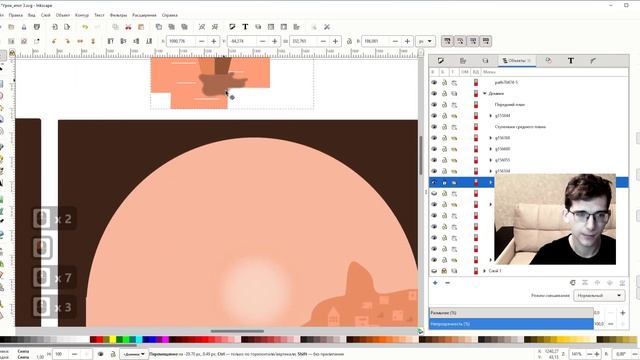Pick the cyan swatch in the palette
This screenshot has width=640, height=360.
point(139,340)
